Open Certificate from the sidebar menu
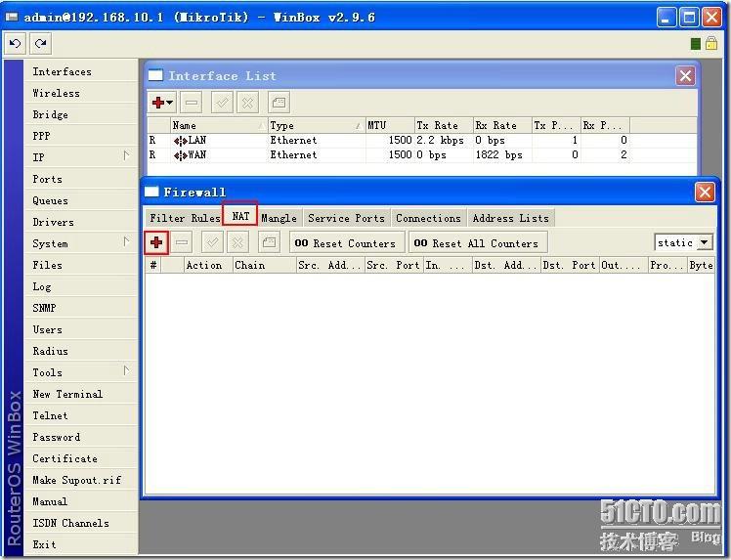The image size is (731, 560). coord(81,458)
